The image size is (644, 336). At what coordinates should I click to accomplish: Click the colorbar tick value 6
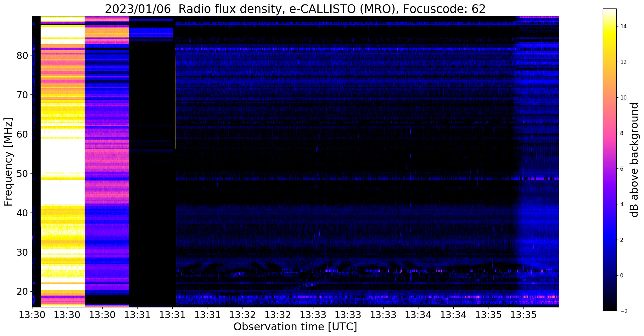(x=621, y=169)
